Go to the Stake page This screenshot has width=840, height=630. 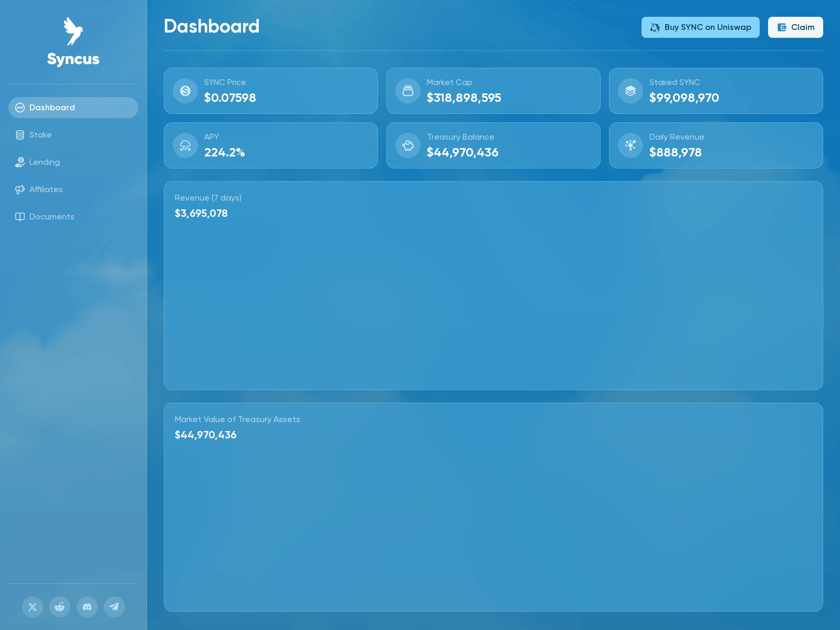73,135
